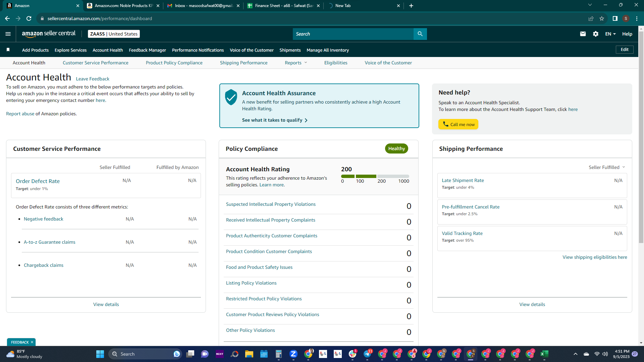Open Excel from the taskbar
The width and height of the screenshot is (644, 362).
click(x=544, y=354)
